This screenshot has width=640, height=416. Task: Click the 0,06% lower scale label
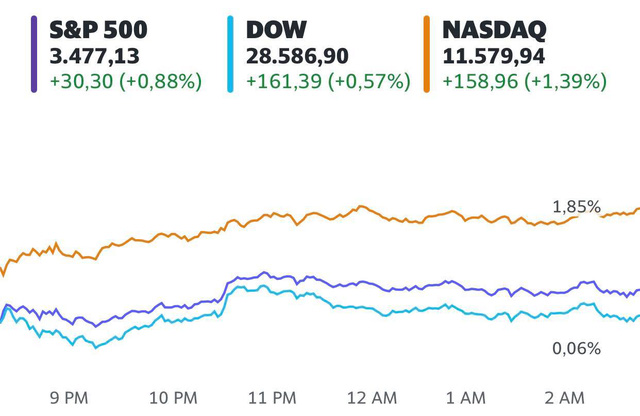pos(576,349)
